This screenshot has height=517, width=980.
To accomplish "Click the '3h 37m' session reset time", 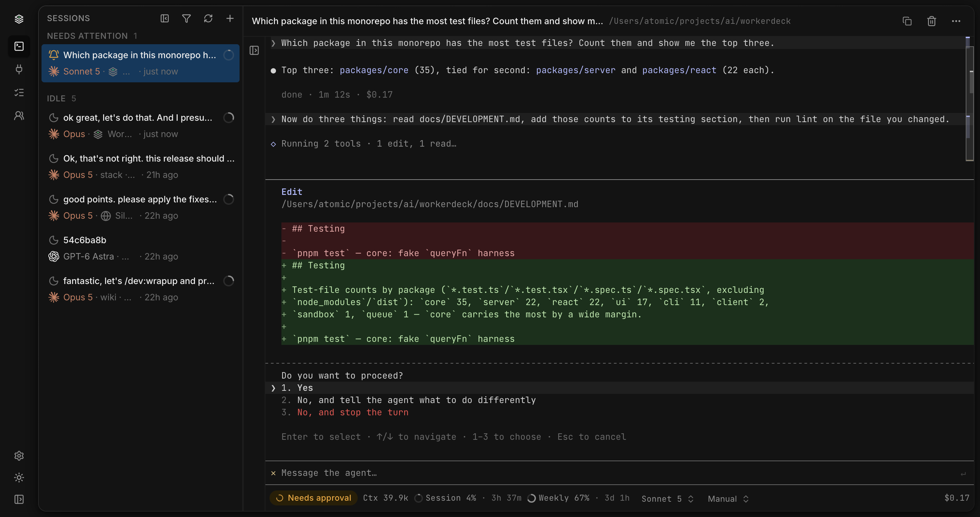I will (506, 498).
